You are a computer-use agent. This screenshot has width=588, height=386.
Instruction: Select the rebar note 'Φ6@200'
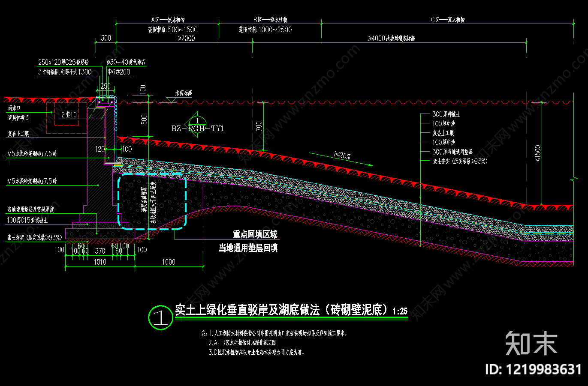pos(118,72)
